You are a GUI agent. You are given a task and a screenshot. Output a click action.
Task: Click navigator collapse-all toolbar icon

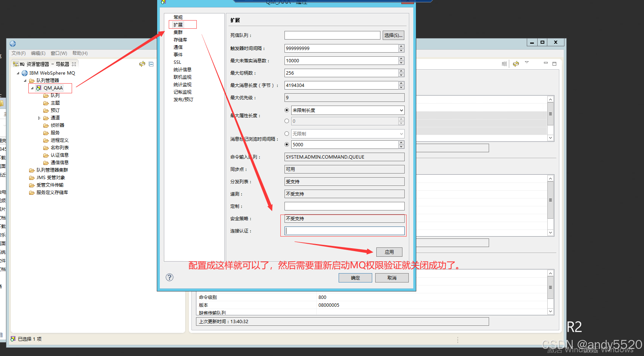(x=151, y=64)
